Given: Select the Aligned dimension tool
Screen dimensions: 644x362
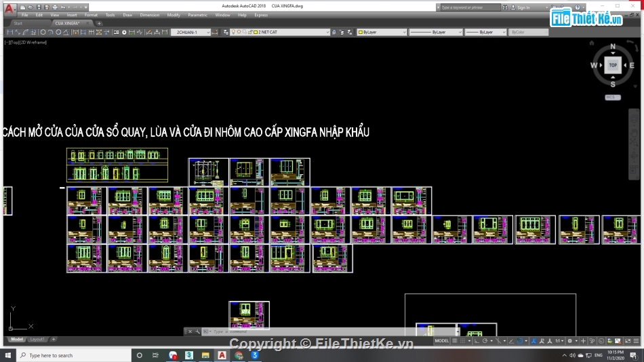Looking at the screenshot, I should [18, 32].
